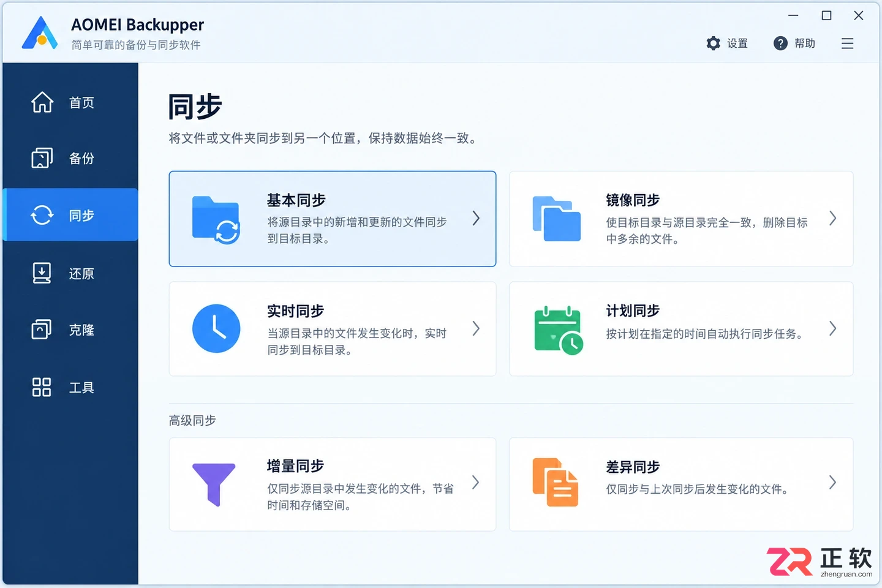Minimize the AOMEI Backupper window
Viewport: 882px width, 588px height.
point(793,15)
